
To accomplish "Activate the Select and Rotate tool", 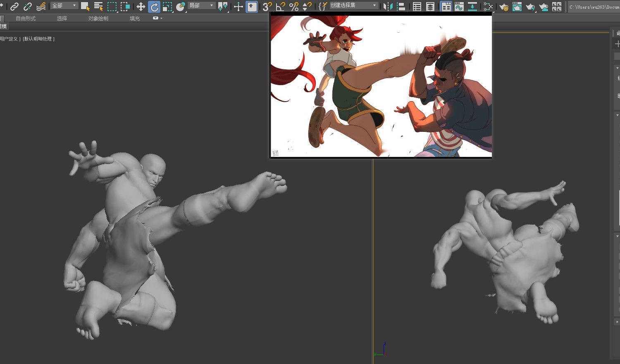I will 154,6.
